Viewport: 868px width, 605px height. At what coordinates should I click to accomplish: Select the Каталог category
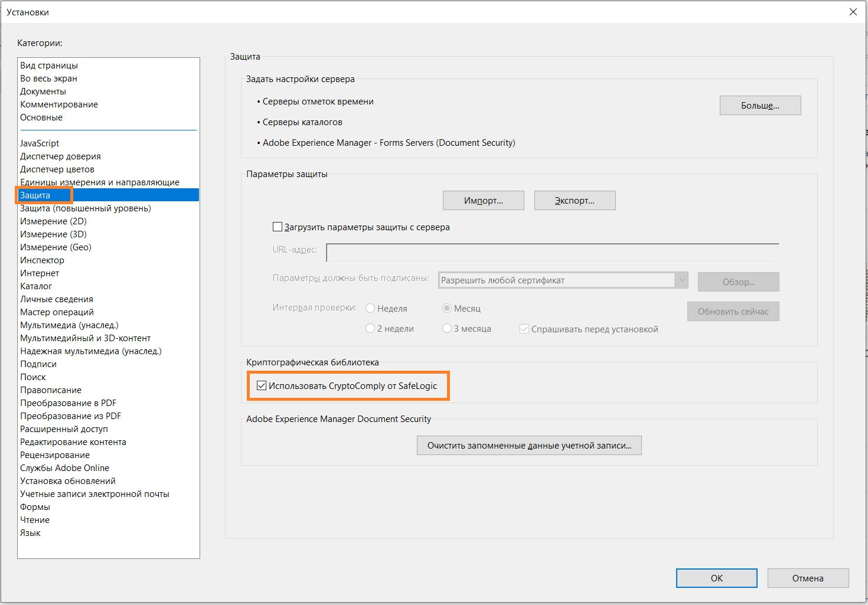(x=109, y=286)
